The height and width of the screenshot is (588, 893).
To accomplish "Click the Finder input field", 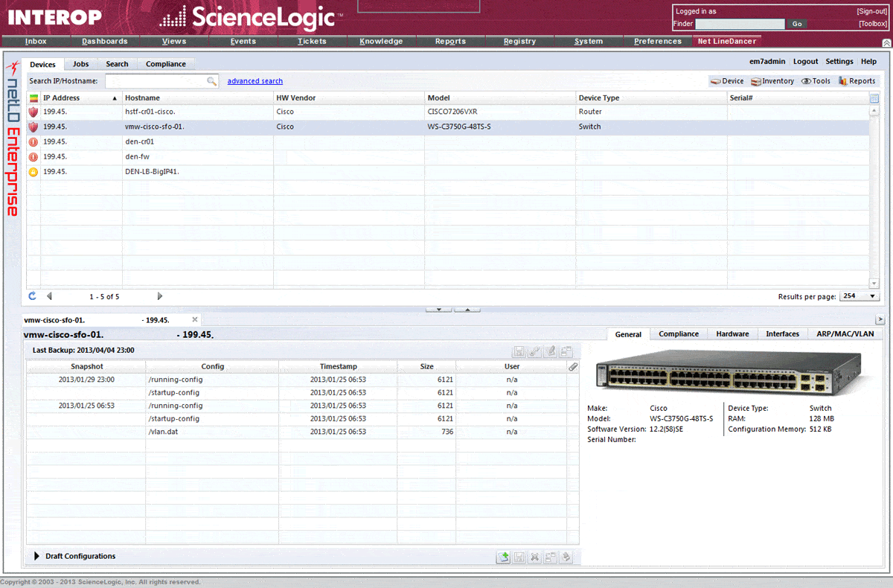I will tap(740, 24).
